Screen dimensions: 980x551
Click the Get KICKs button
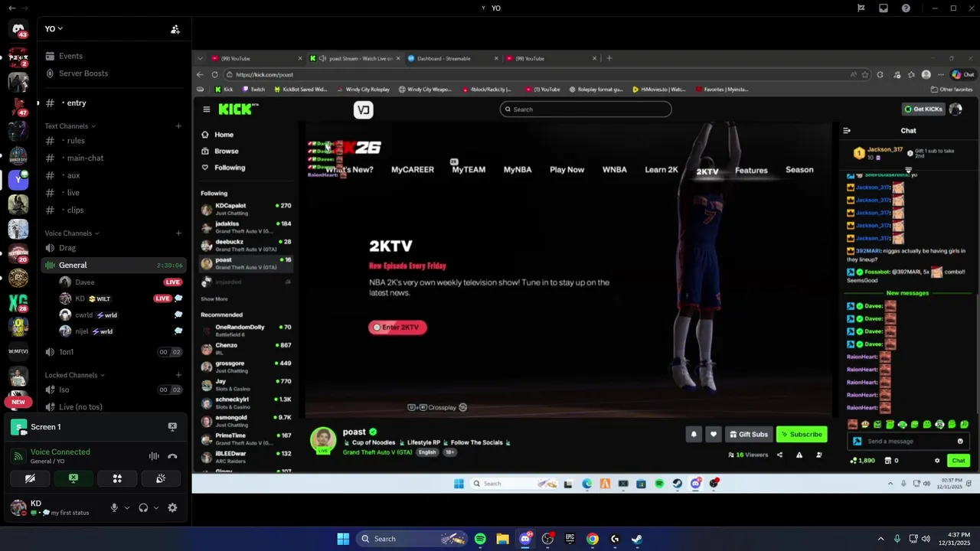pyautogui.click(x=923, y=109)
